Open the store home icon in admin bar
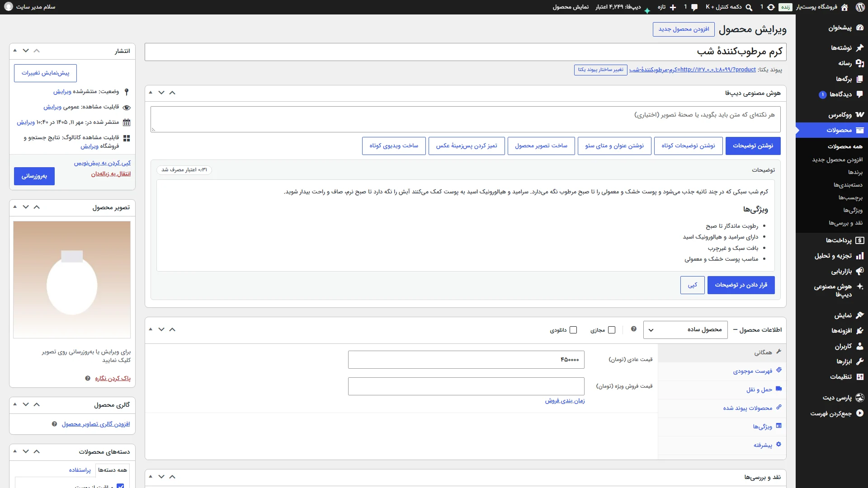Viewport: 868px width, 488px height. point(844,7)
